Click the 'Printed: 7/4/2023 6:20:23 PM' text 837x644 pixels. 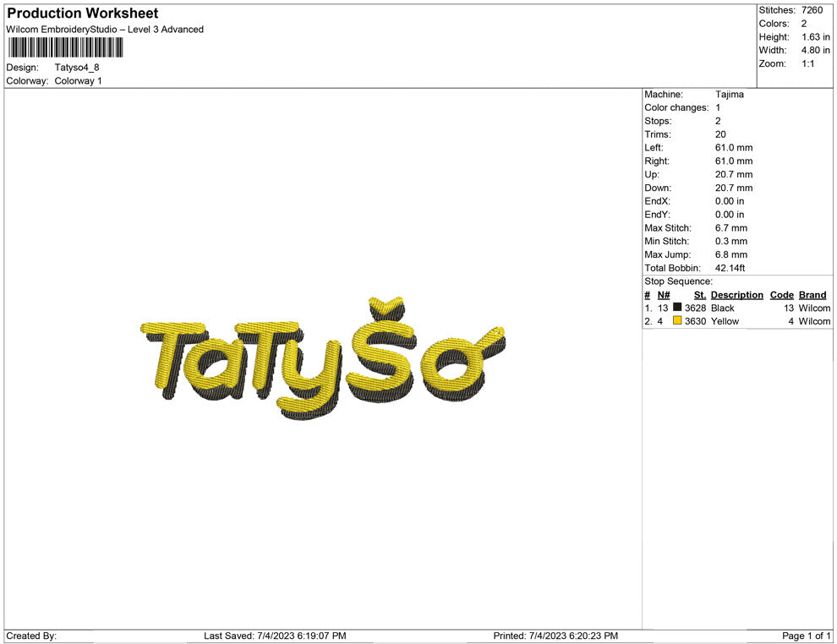(555, 636)
